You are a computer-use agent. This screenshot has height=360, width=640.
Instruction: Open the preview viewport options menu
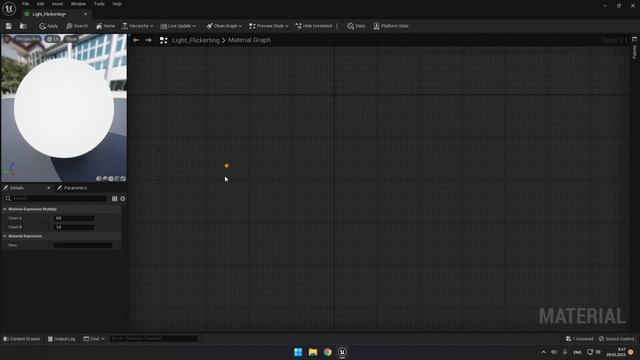7,39
